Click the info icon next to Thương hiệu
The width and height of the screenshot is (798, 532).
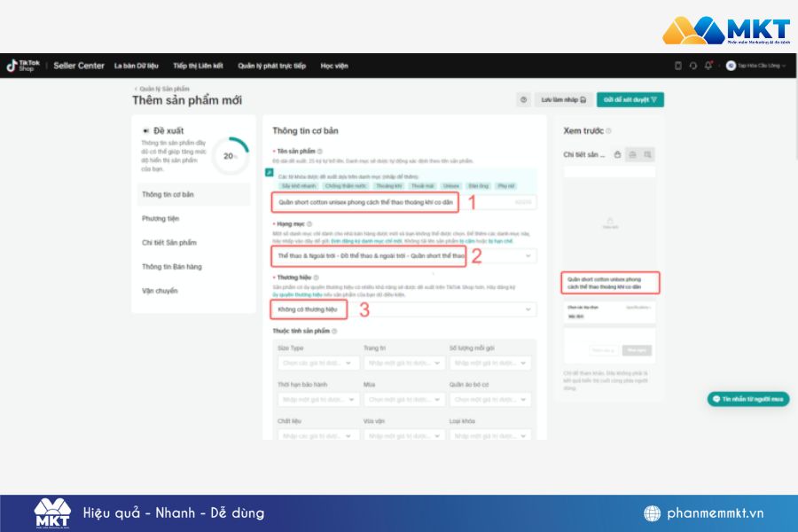click(316, 278)
